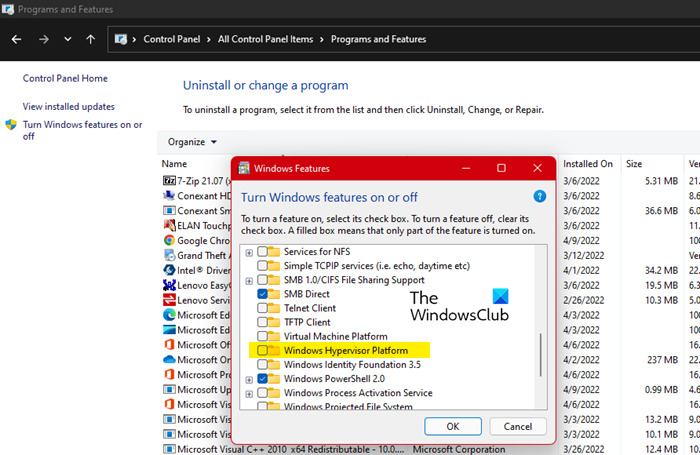700x455 pixels.
Task: Click the features list vertical scrollbar thumb
Action: 541,355
